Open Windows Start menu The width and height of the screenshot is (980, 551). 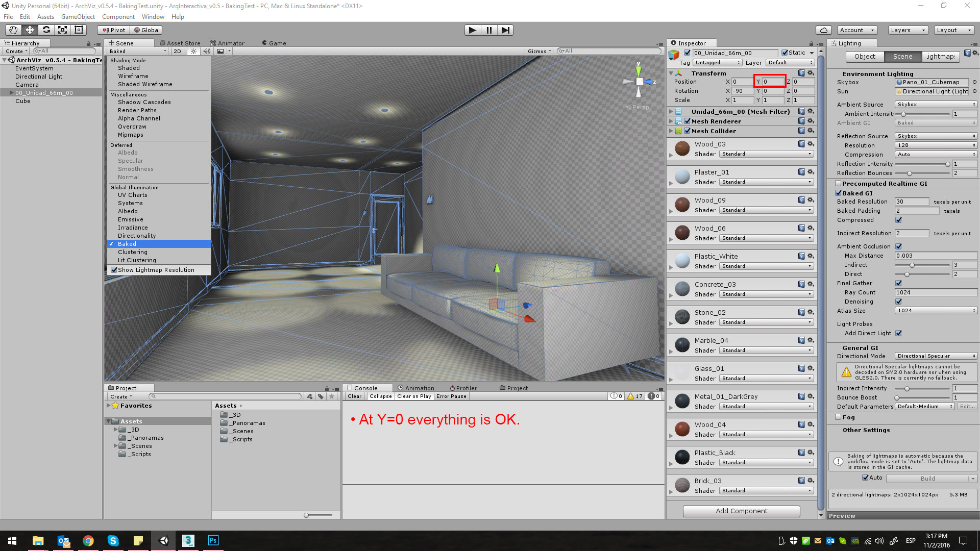(x=12, y=540)
